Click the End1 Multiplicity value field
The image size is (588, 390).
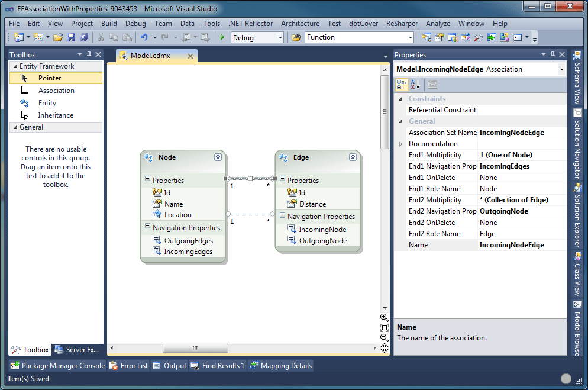[x=522, y=155]
